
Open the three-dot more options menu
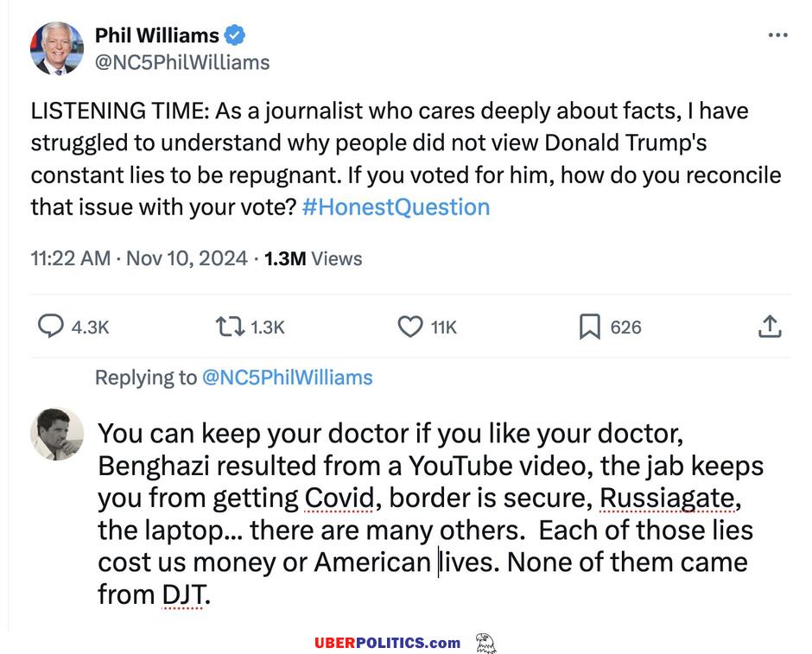tap(777, 35)
